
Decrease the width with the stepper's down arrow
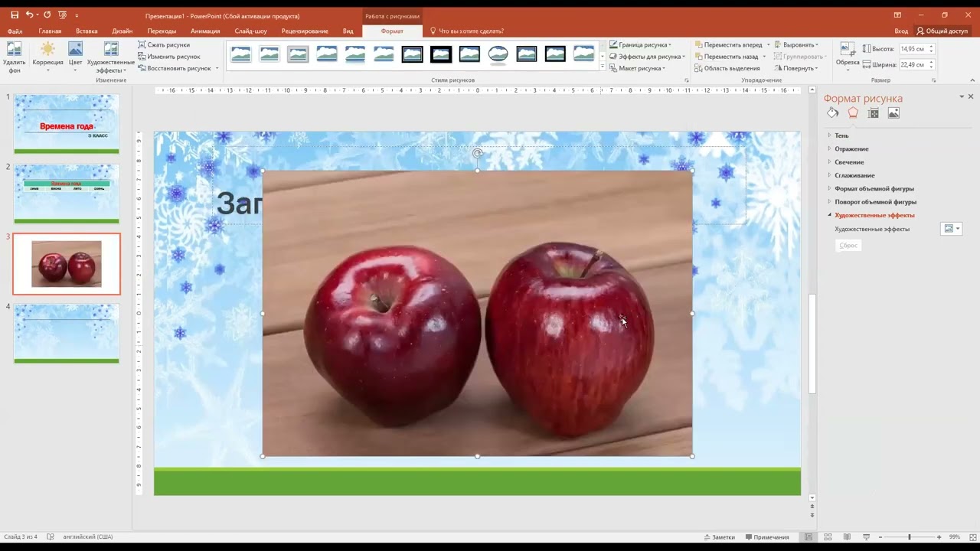pos(931,67)
